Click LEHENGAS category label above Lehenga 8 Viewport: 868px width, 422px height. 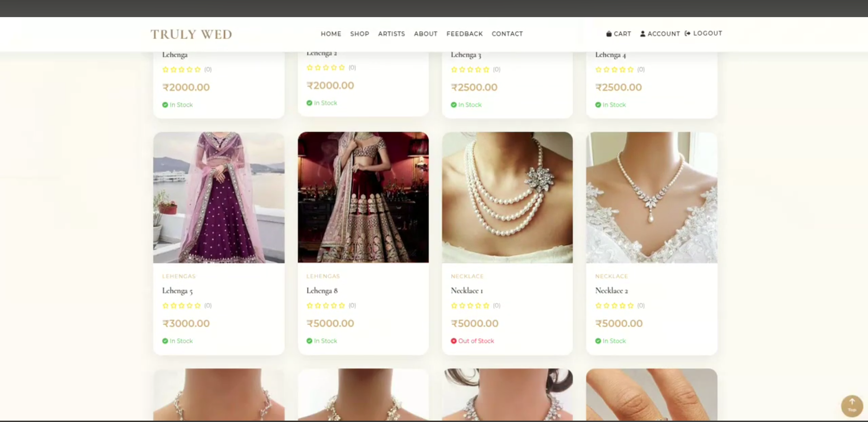[x=323, y=276]
